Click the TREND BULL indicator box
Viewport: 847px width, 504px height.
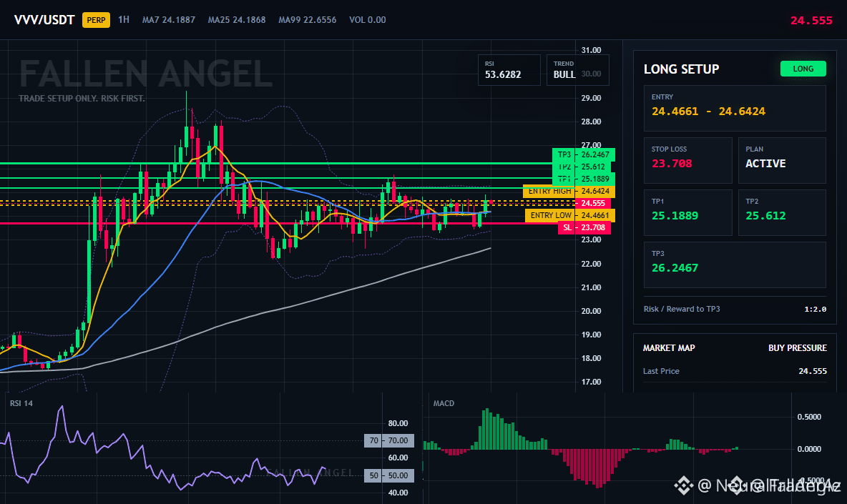coord(577,70)
